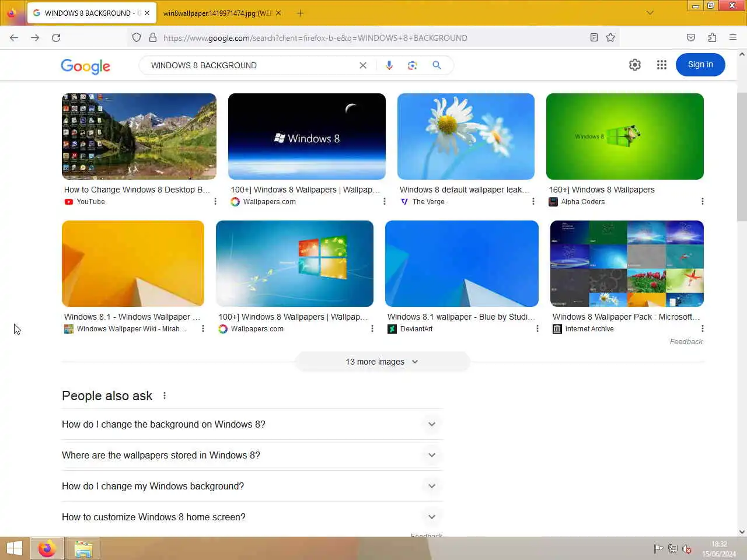Open the Google apps grid
Image resolution: width=747 pixels, height=560 pixels.
(661, 65)
